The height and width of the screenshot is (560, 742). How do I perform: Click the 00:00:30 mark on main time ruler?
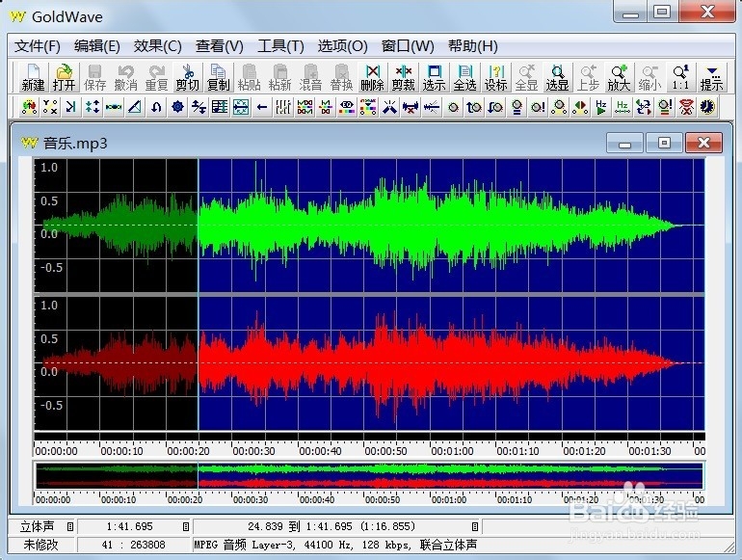pyautogui.click(x=253, y=451)
